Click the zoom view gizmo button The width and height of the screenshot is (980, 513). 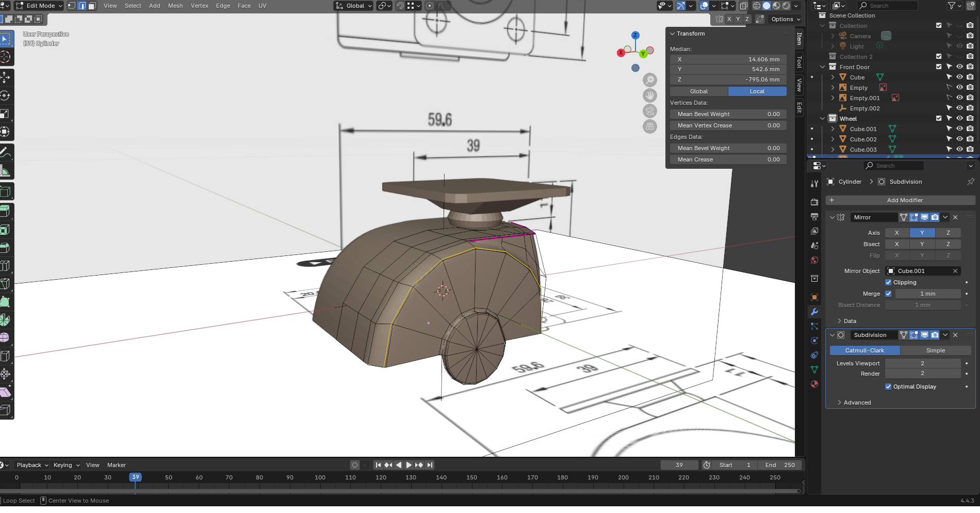[x=650, y=80]
